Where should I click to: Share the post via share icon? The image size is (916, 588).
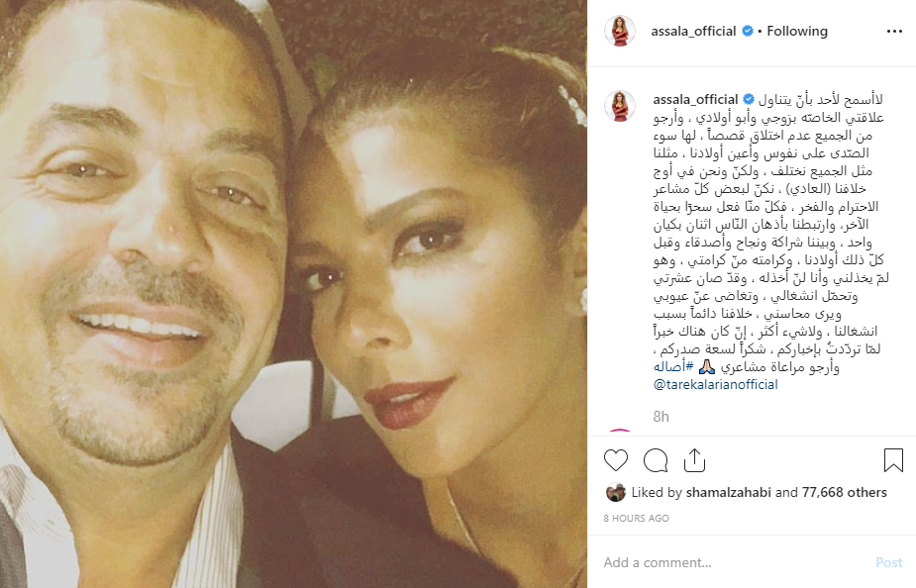tap(694, 460)
